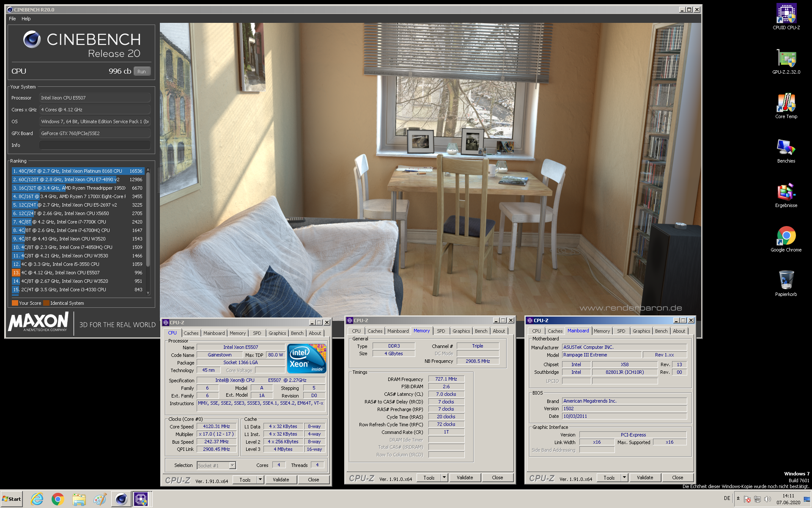
Task: Select the Core i7-7700K ranking row
Action: click(78, 222)
